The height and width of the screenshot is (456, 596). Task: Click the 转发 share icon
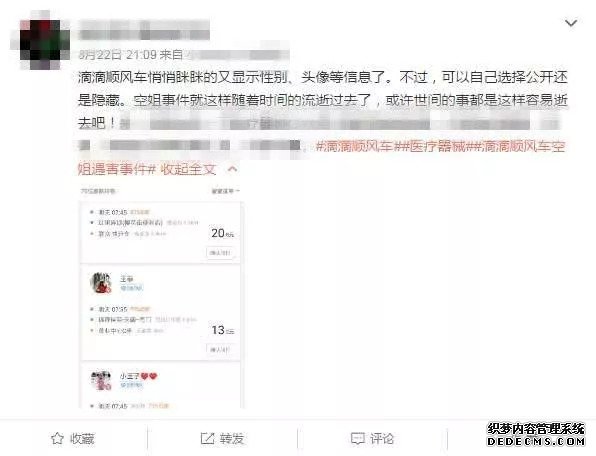tap(207, 439)
